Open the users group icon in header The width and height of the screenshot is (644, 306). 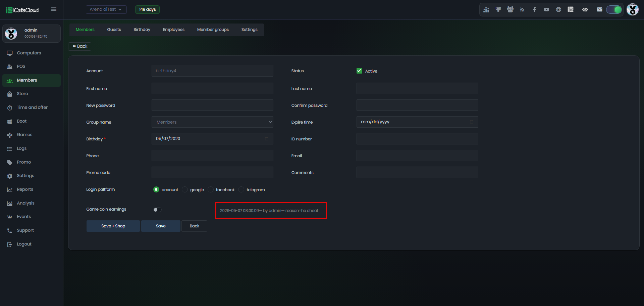(x=510, y=10)
